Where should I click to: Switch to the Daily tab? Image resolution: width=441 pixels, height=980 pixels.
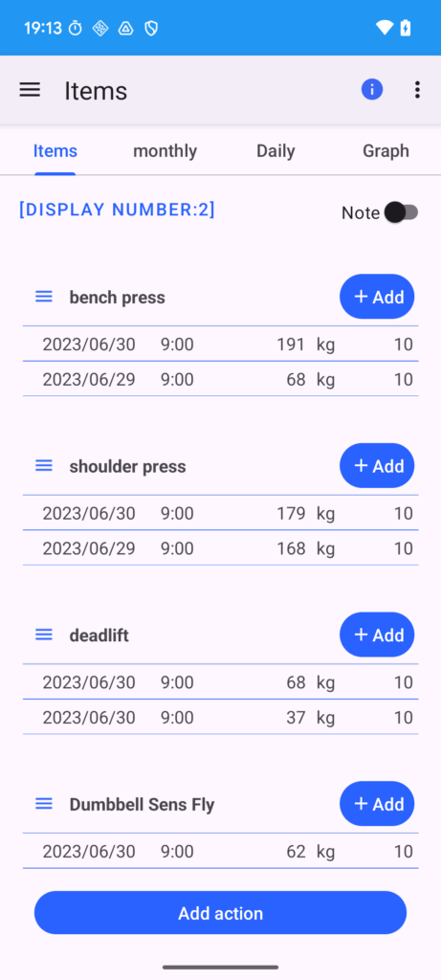[276, 150]
